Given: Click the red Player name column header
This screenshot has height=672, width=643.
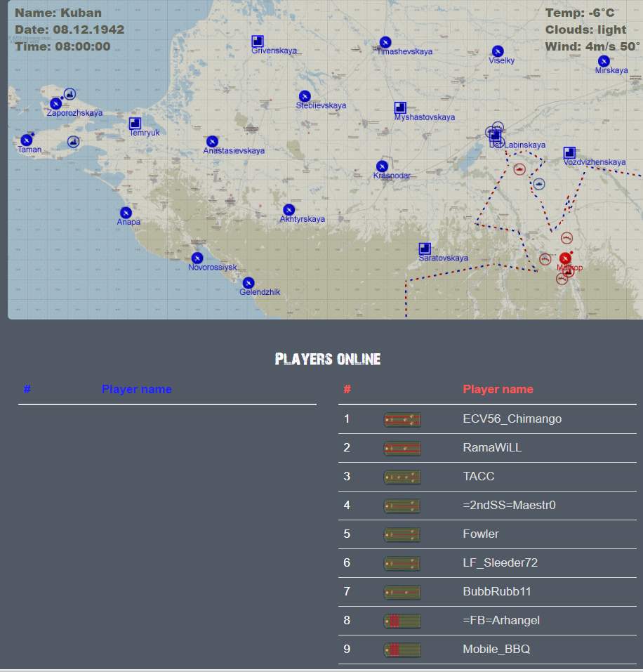Looking at the screenshot, I should click(x=498, y=390).
